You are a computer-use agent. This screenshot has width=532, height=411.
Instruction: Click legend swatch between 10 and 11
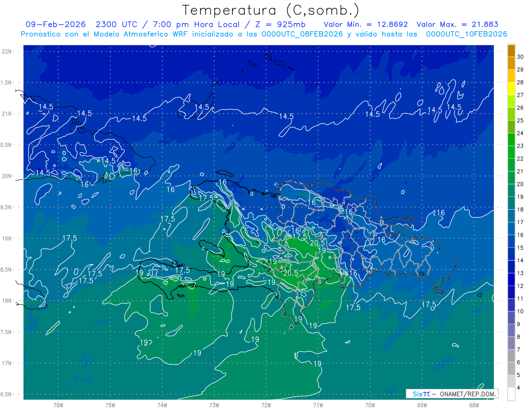click(x=511, y=305)
